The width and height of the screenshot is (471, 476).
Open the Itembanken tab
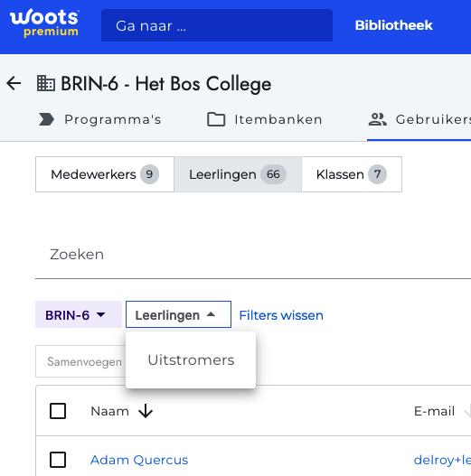tap(264, 119)
